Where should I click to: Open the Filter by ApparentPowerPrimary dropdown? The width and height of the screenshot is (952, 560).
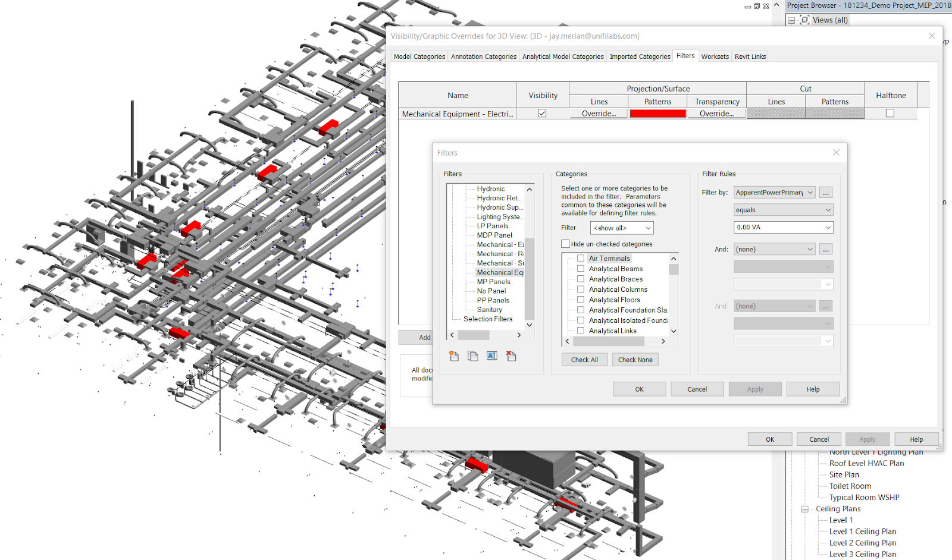click(x=775, y=193)
